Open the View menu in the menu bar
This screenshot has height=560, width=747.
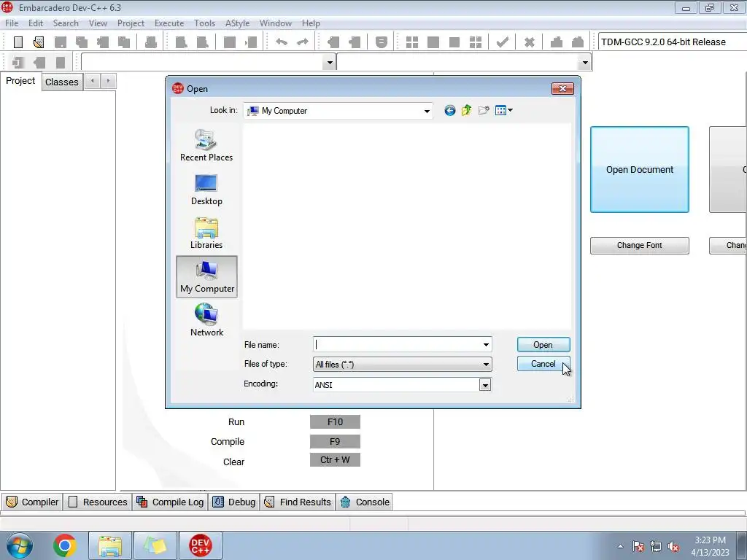pyautogui.click(x=98, y=23)
